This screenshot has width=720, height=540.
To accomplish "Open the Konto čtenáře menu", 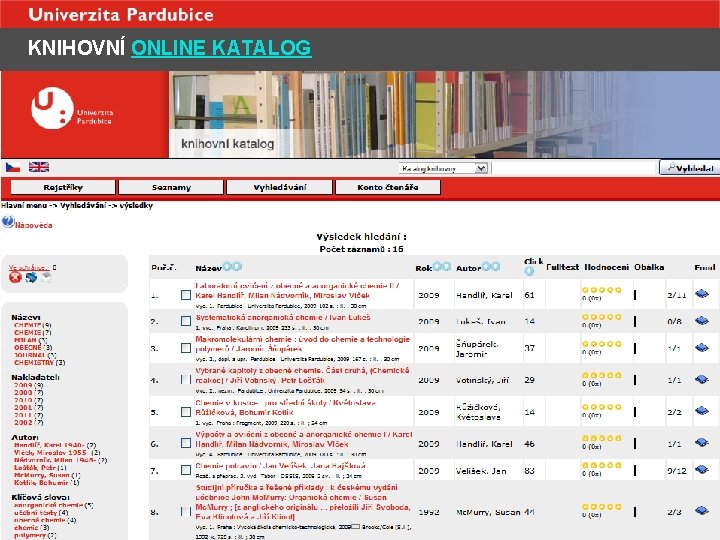I will 388,187.
